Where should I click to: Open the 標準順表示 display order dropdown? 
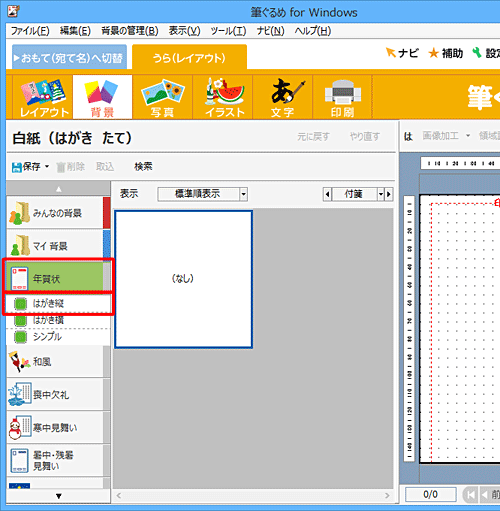202,194
